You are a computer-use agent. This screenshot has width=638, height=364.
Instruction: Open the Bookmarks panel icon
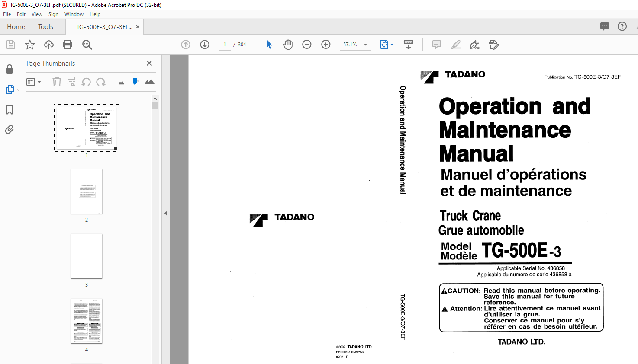[10, 110]
